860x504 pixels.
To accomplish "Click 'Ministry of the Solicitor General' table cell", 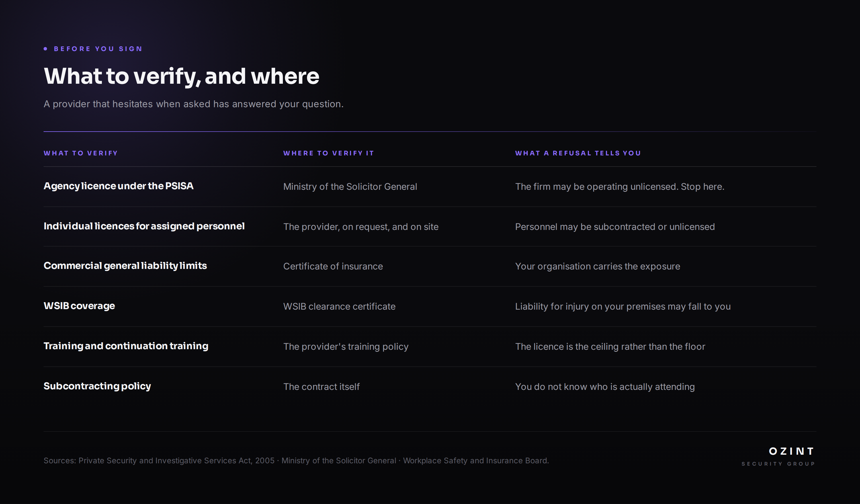I will coord(350,187).
